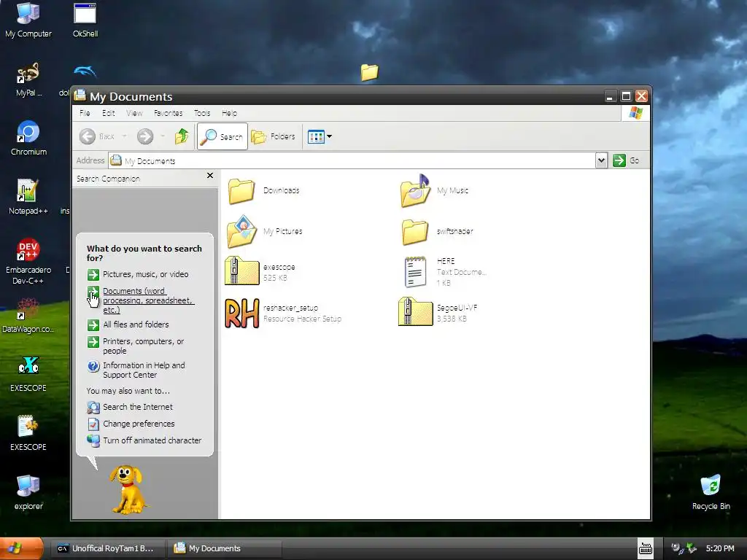Click the Start button
This screenshot has height=560, width=747.
point(21,548)
